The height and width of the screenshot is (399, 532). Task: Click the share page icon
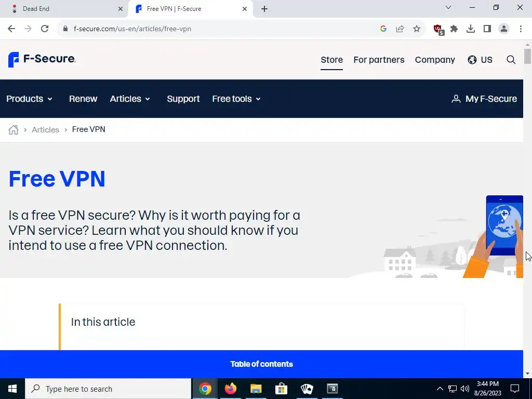tap(400, 29)
